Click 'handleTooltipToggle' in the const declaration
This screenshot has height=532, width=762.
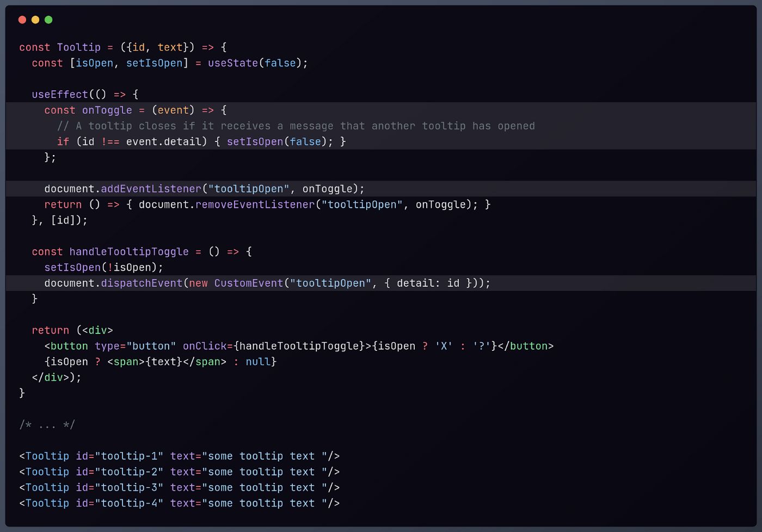pyautogui.click(x=129, y=252)
